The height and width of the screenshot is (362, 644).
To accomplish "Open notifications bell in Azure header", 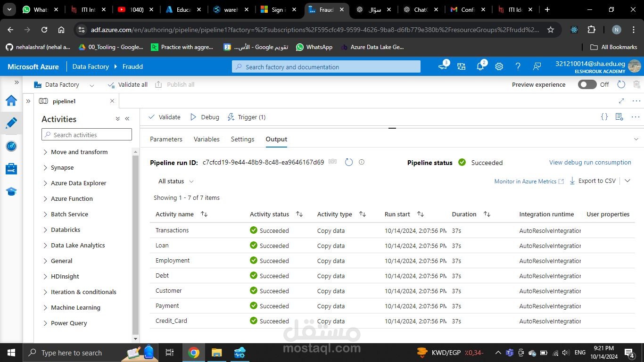I will (480, 66).
